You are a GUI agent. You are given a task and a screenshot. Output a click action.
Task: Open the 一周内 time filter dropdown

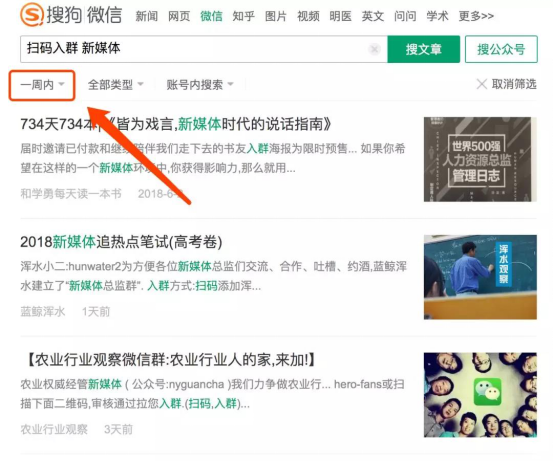click(42, 85)
